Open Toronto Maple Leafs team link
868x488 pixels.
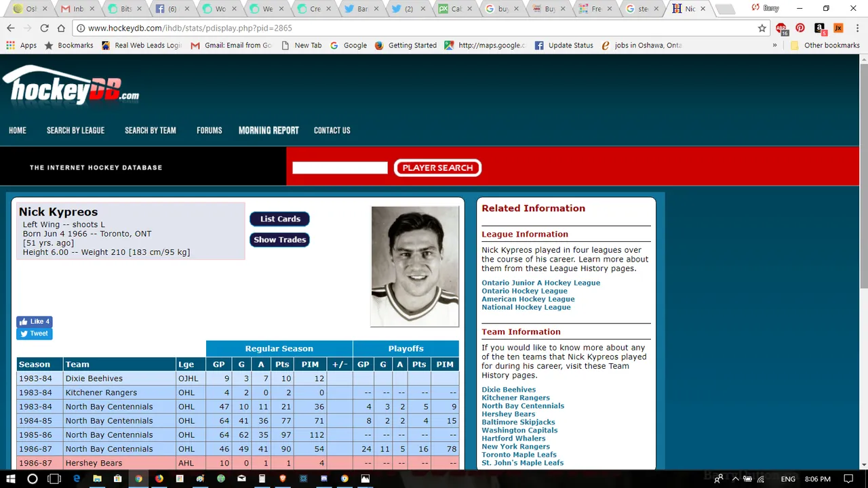tap(519, 455)
